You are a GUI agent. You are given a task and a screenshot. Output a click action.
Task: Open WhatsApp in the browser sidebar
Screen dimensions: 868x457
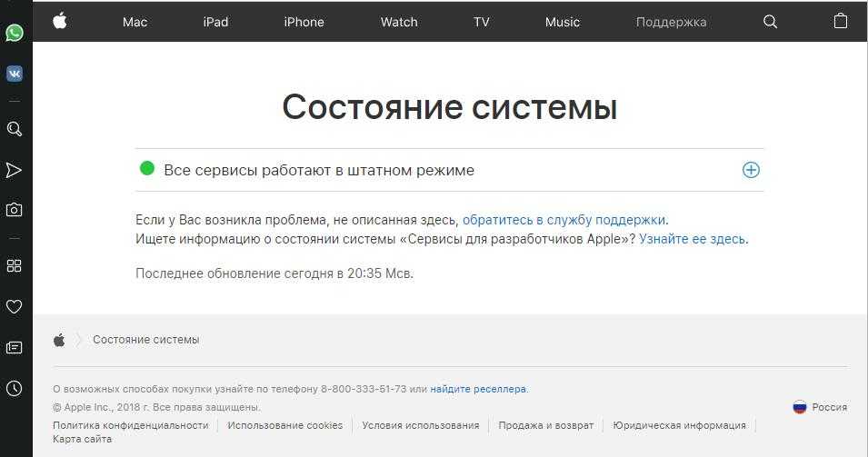[x=15, y=33]
